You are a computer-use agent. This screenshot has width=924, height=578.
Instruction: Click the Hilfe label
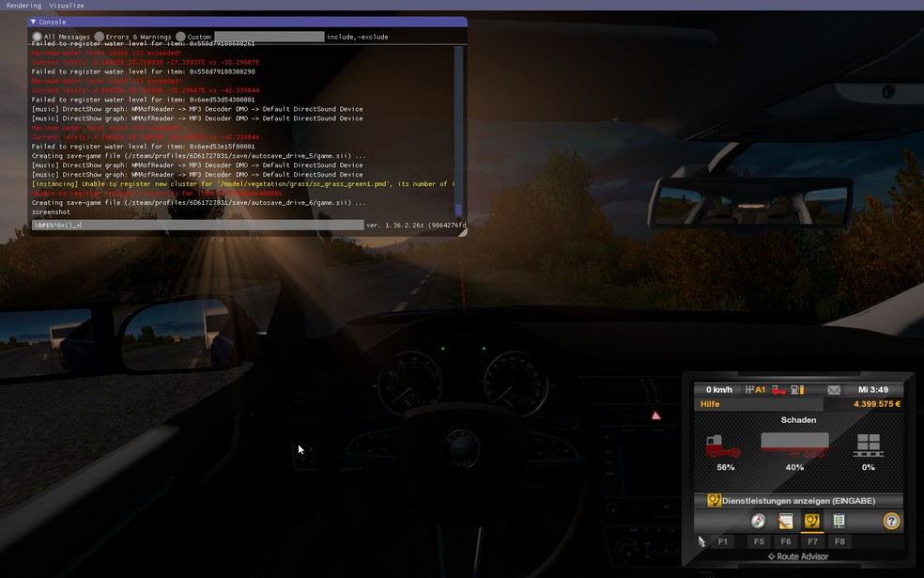click(x=710, y=404)
